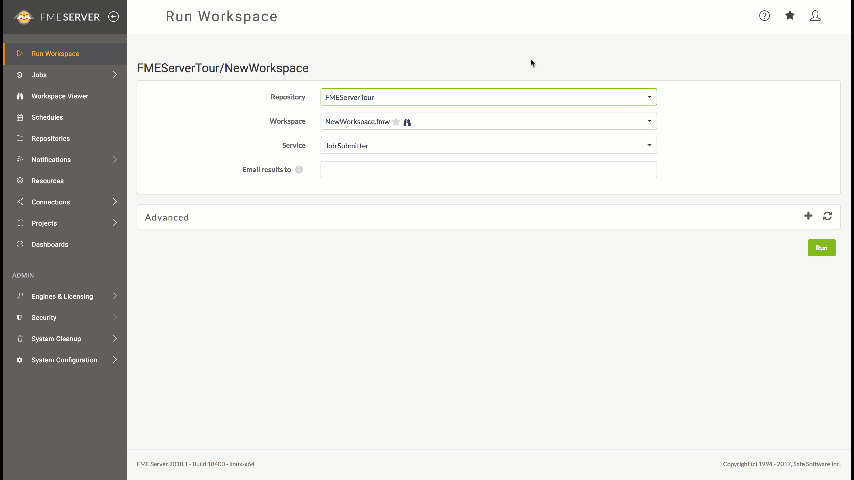Click the Projects sidebar icon

click(20, 223)
